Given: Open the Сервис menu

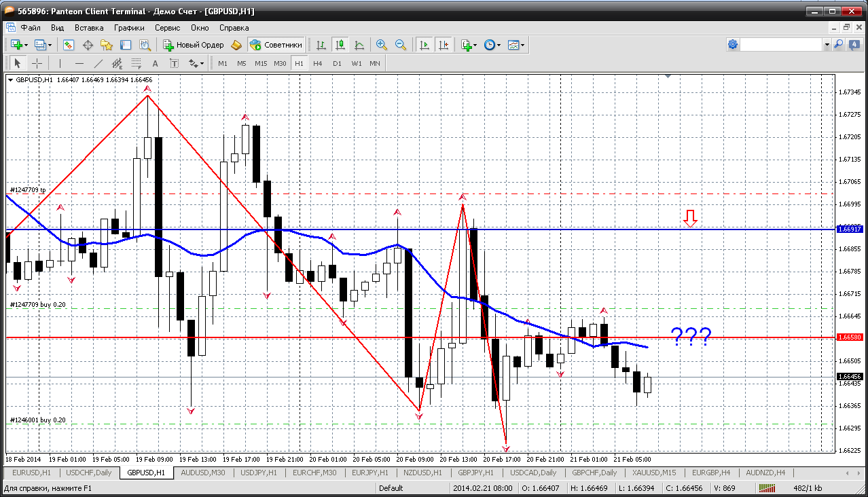Looking at the screenshot, I should tap(167, 28).
